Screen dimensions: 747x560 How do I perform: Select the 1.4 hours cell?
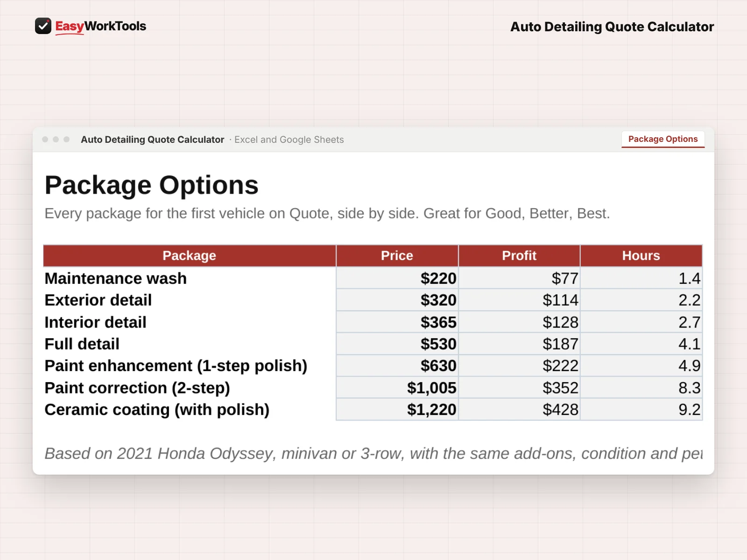pyautogui.click(x=641, y=278)
